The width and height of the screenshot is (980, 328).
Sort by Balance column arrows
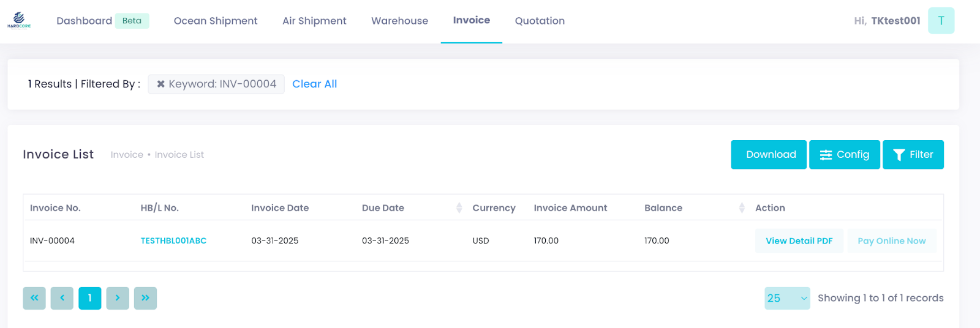(x=742, y=208)
